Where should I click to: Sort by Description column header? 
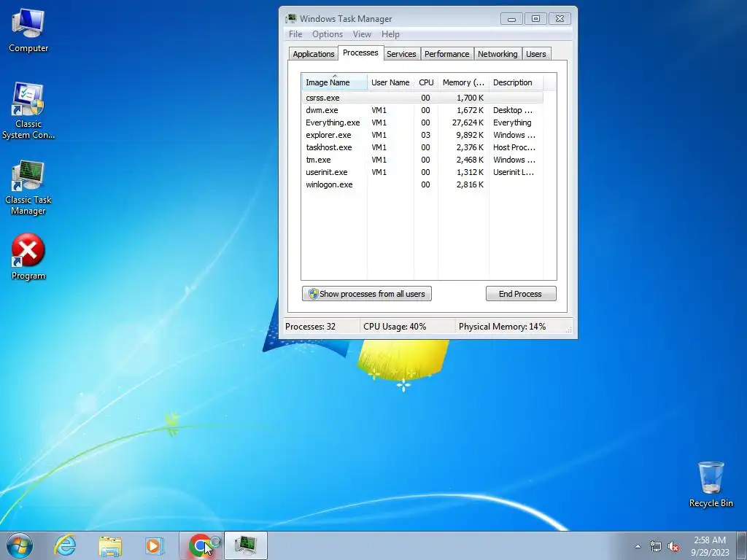516,82
